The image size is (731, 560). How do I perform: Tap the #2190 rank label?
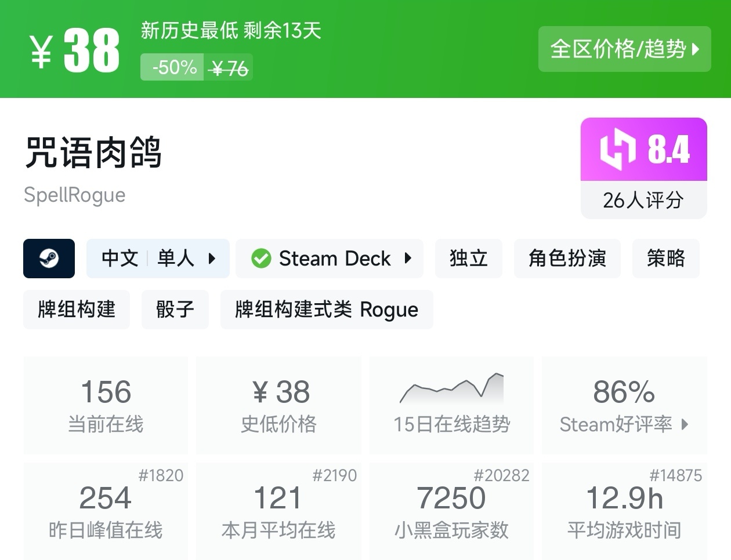coord(334,475)
